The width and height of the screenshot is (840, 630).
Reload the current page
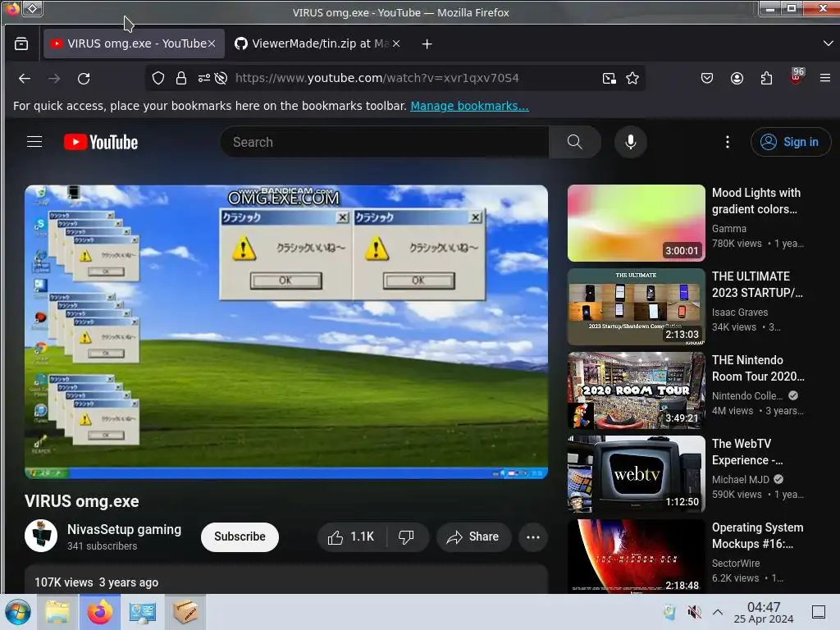pos(84,78)
